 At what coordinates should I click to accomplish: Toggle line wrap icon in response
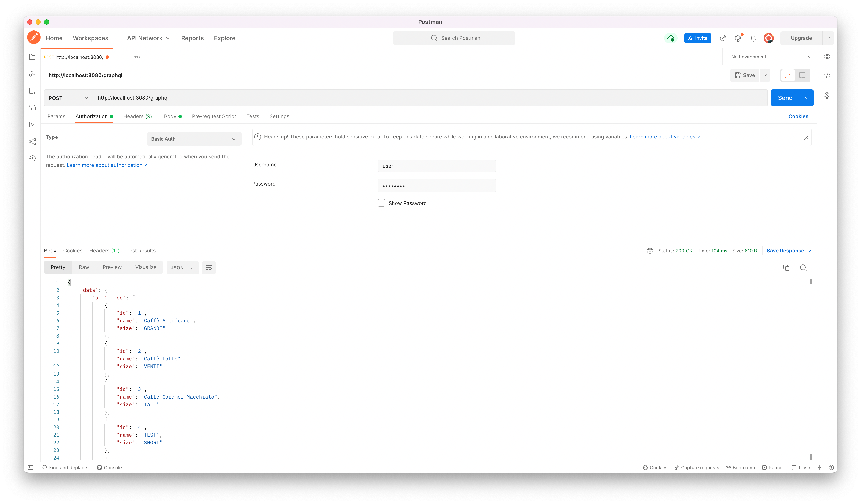209,268
